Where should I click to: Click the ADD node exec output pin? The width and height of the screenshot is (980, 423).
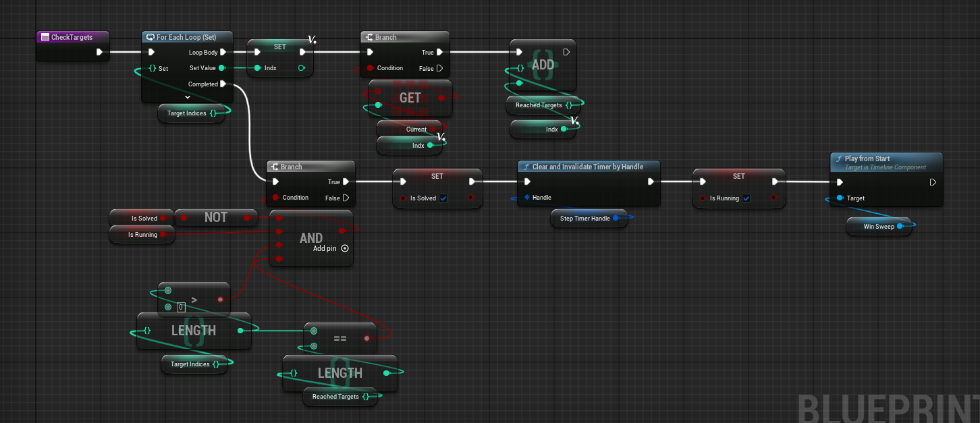click(x=566, y=52)
